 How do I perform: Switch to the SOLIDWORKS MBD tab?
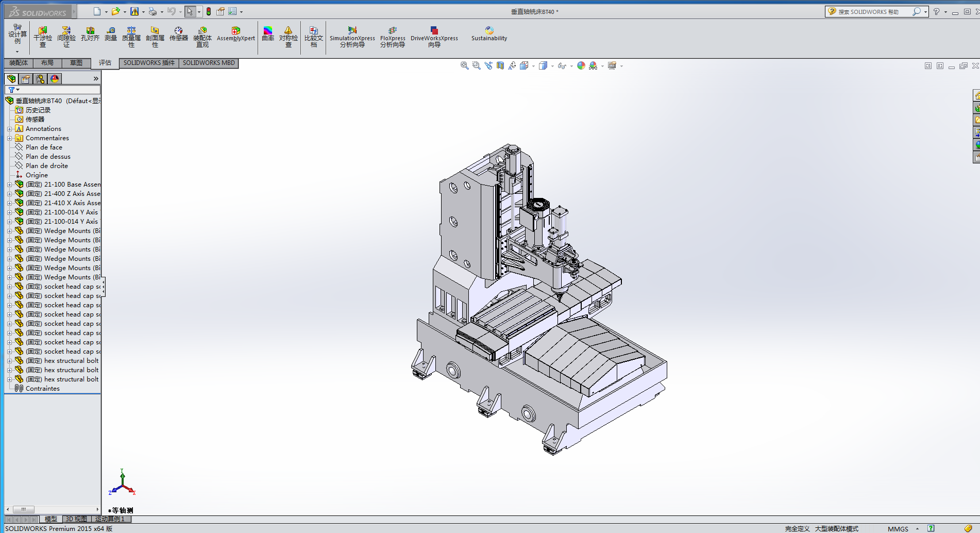209,63
